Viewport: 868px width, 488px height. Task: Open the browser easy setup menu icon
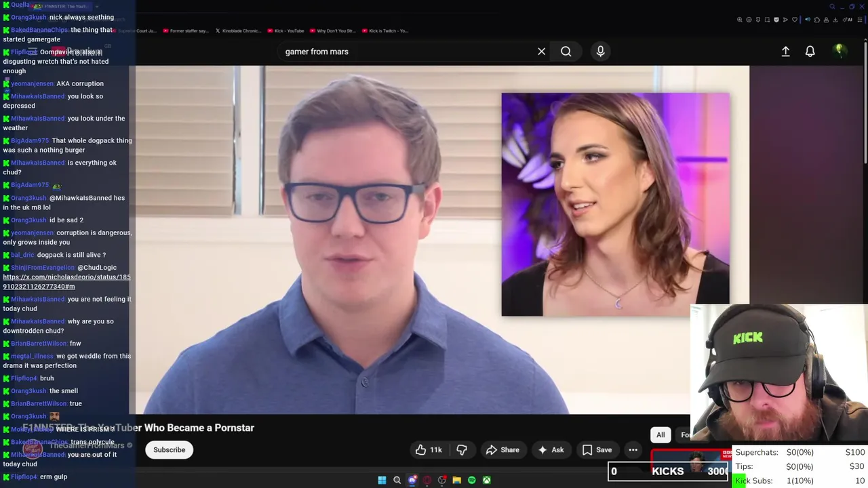click(x=859, y=20)
